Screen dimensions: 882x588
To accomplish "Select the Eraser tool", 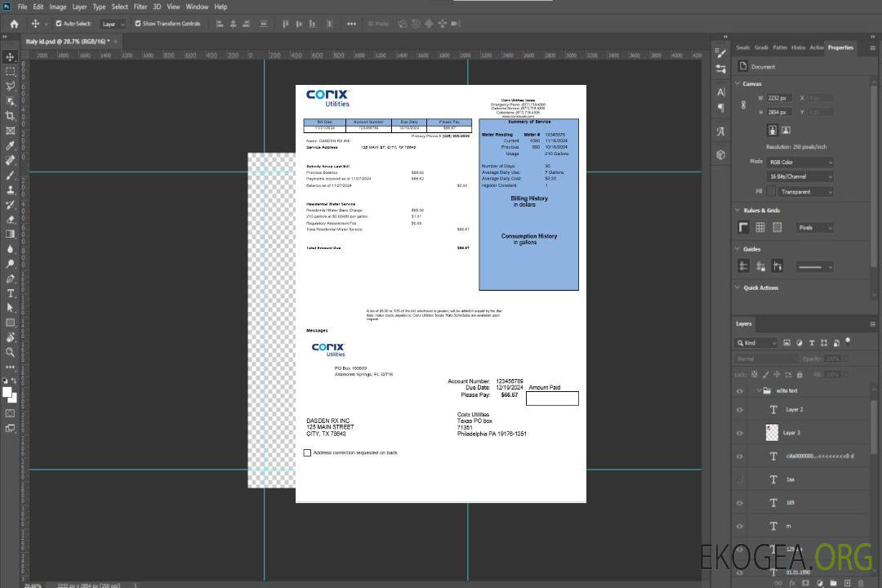I will coord(10,220).
